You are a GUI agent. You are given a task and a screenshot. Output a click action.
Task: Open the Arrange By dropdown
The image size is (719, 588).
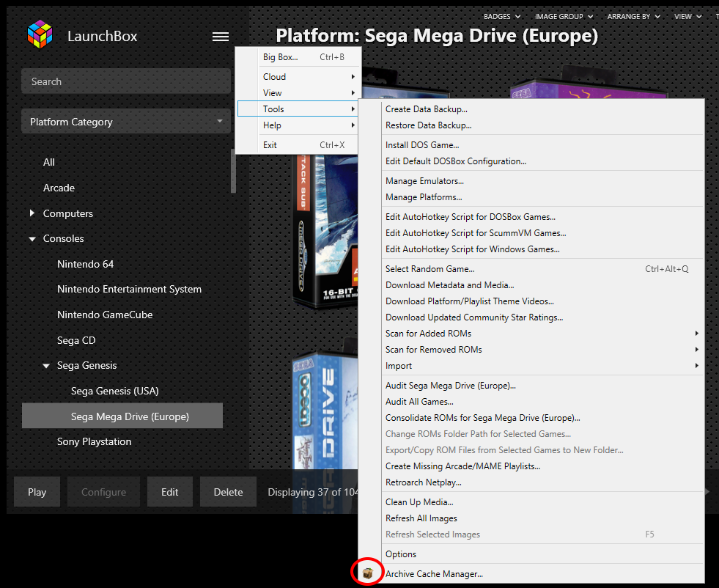point(633,17)
